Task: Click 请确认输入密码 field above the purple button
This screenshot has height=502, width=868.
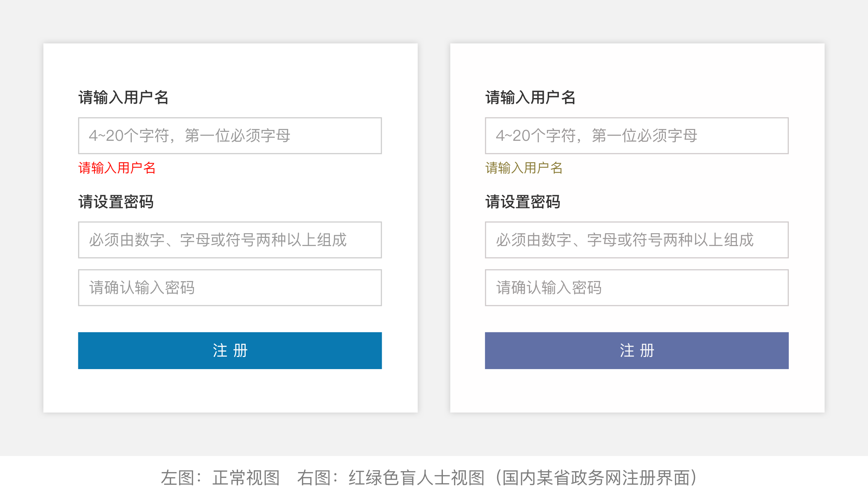Action: 637,287
